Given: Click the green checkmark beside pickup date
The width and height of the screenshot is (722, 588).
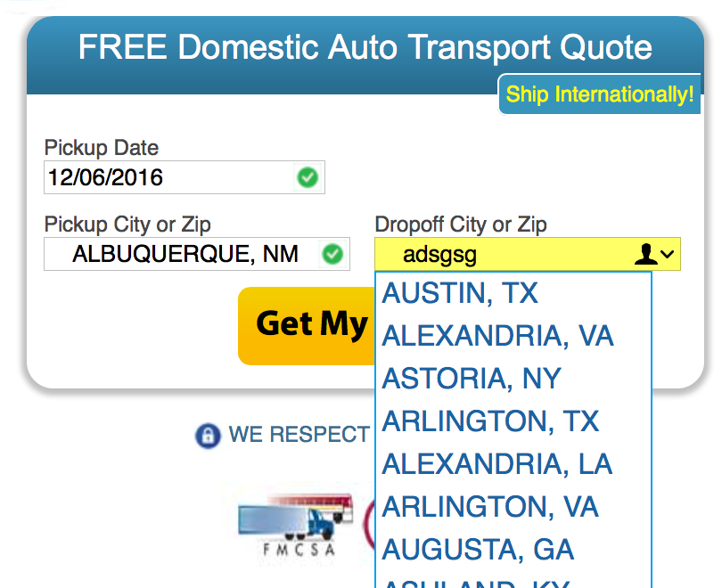Looking at the screenshot, I should [x=307, y=177].
